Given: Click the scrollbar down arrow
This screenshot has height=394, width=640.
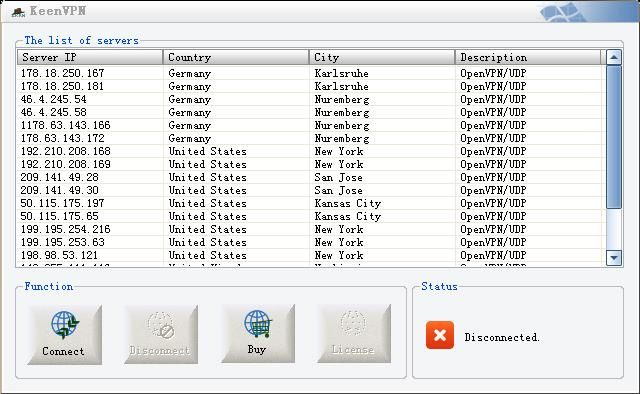Looking at the screenshot, I should tap(614, 258).
